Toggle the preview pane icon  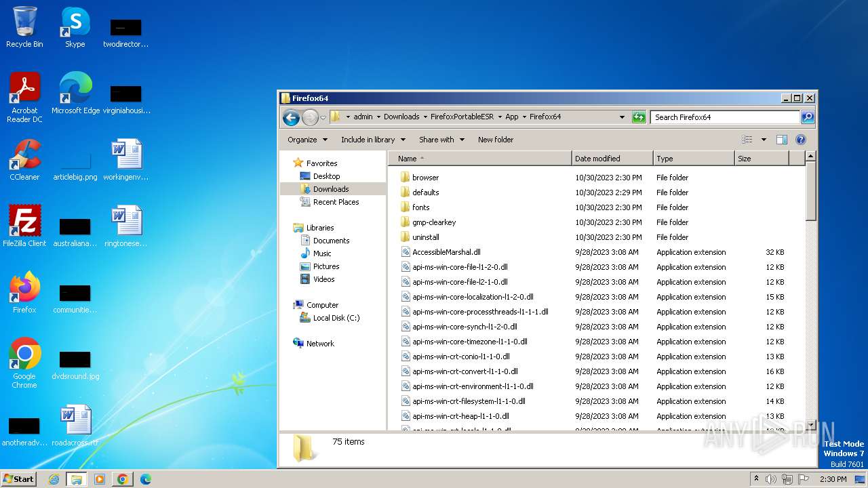(x=781, y=140)
